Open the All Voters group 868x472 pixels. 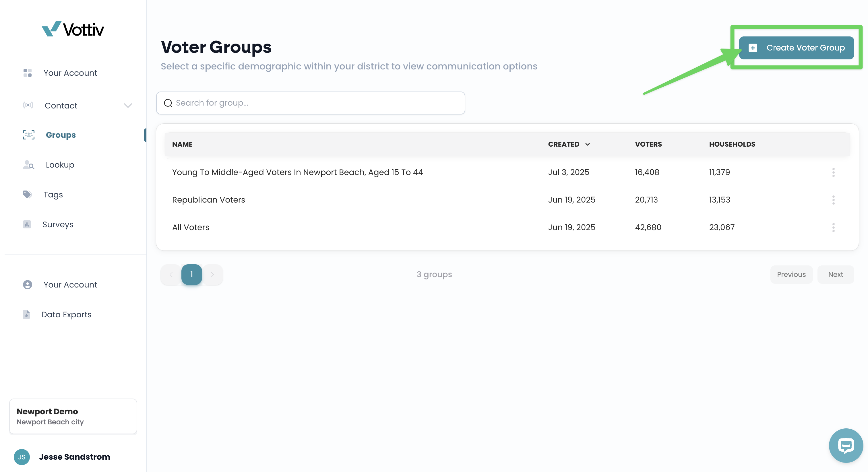[x=191, y=228]
